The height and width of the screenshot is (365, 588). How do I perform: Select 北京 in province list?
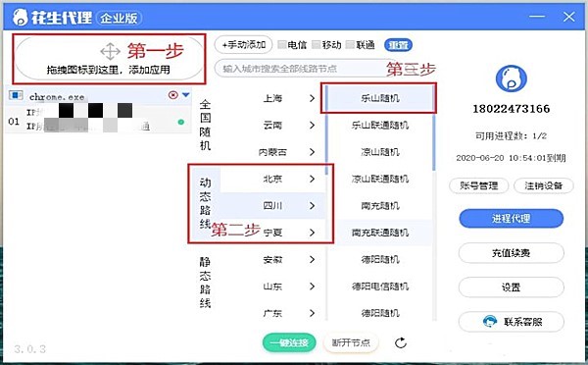pos(272,180)
